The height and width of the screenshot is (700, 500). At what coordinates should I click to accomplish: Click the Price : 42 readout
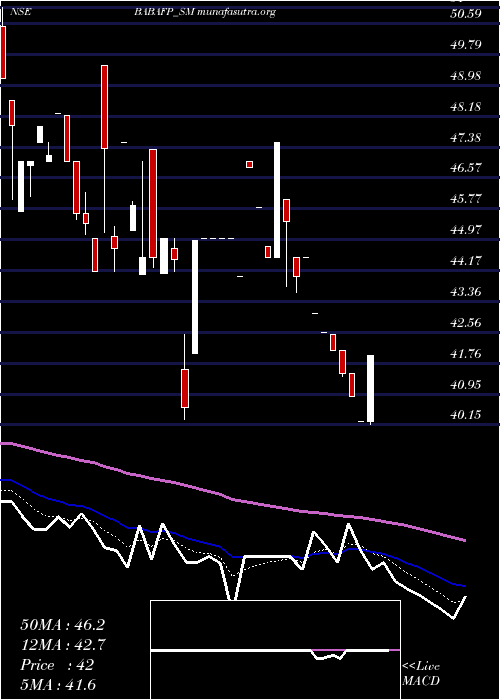click(x=57, y=665)
